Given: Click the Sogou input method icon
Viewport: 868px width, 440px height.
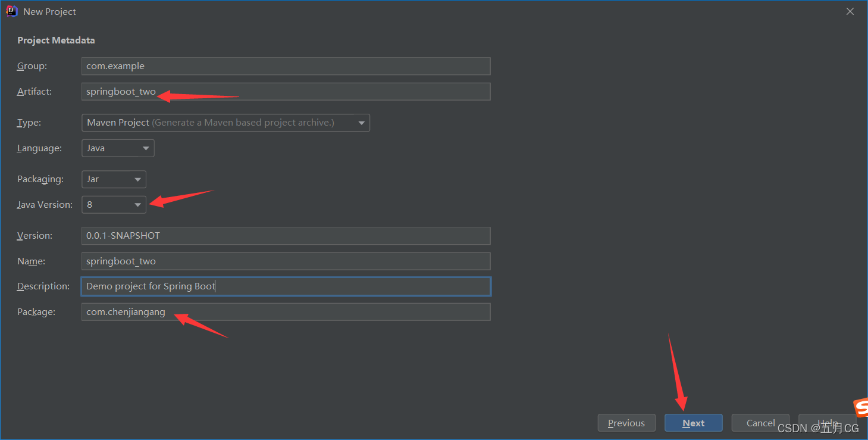Looking at the screenshot, I should [x=861, y=409].
